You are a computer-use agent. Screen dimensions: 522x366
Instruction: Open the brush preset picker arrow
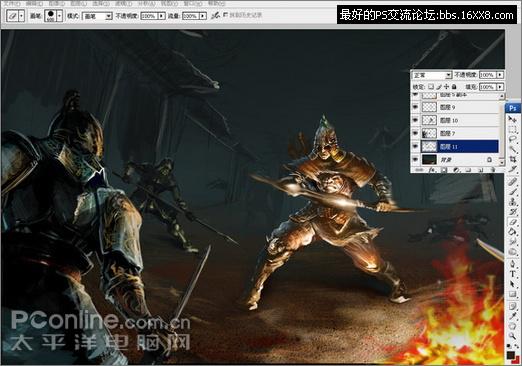59,15
